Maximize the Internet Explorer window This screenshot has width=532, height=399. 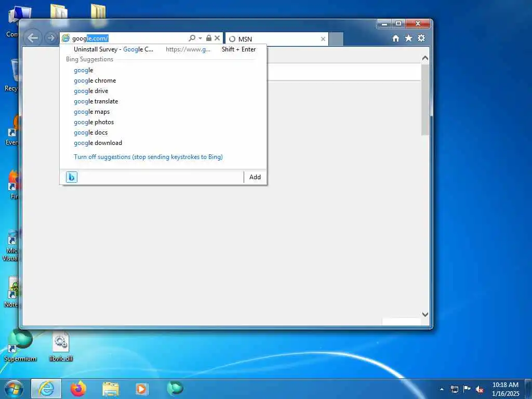coord(398,24)
